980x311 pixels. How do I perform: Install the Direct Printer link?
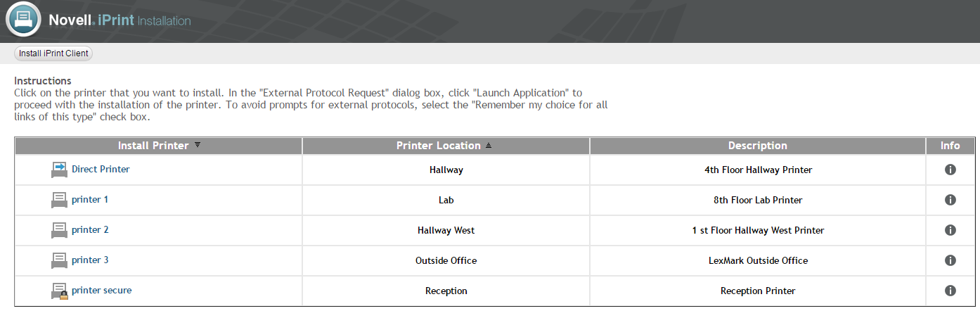[101, 169]
